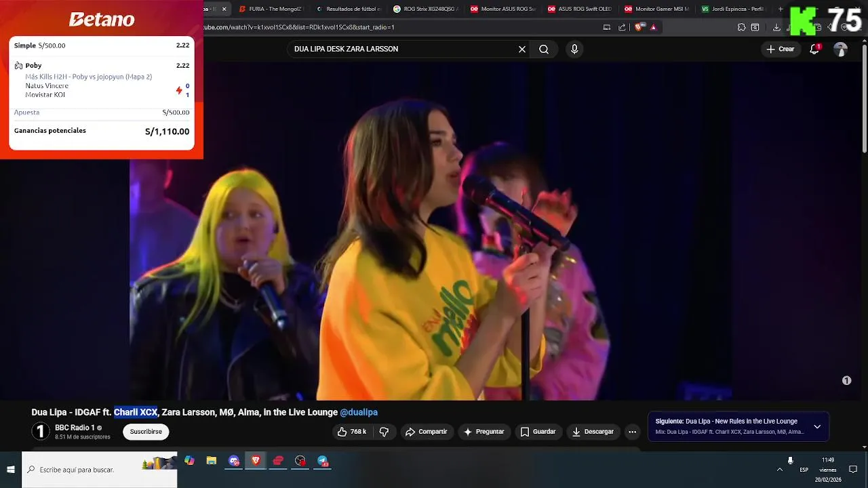Click the 8.51 M de suscriptores text

click(82, 437)
